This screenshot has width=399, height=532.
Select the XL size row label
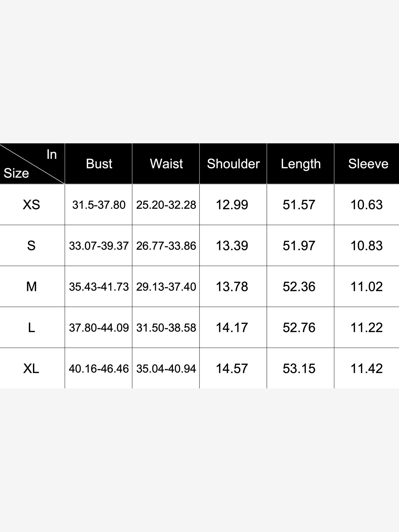31,368
